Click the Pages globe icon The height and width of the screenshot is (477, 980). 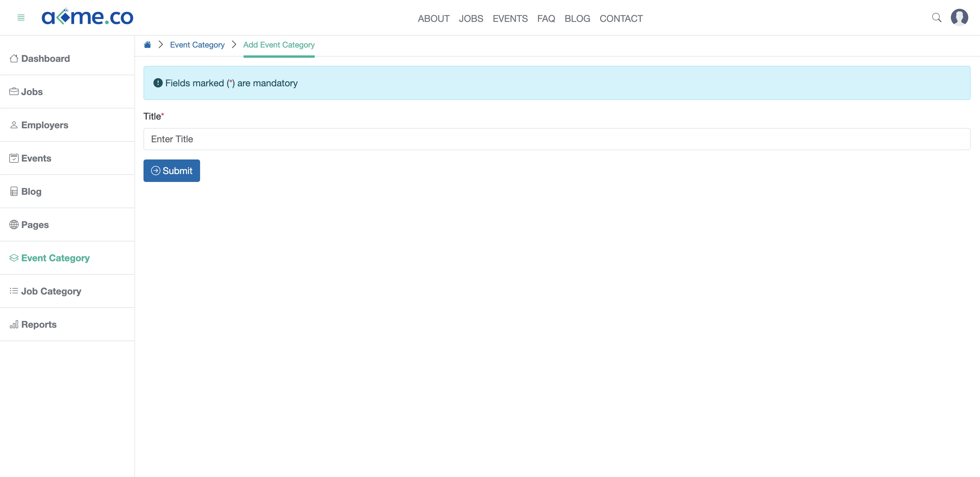pyautogui.click(x=14, y=225)
